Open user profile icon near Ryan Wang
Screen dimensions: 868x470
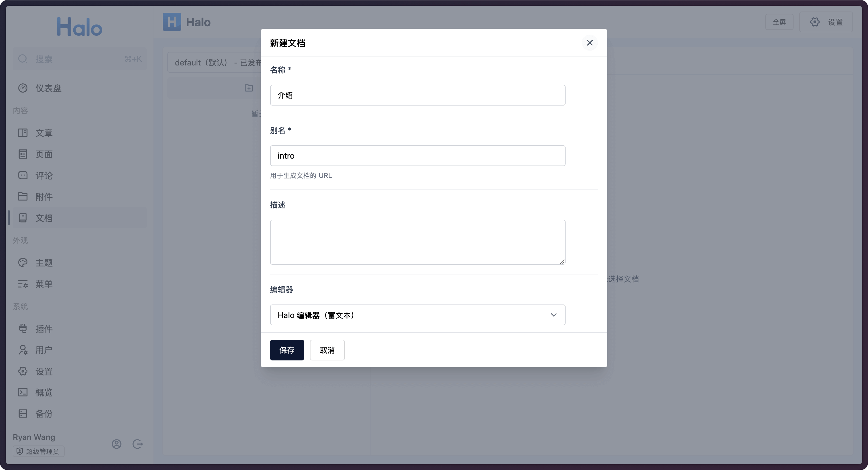[x=117, y=444]
